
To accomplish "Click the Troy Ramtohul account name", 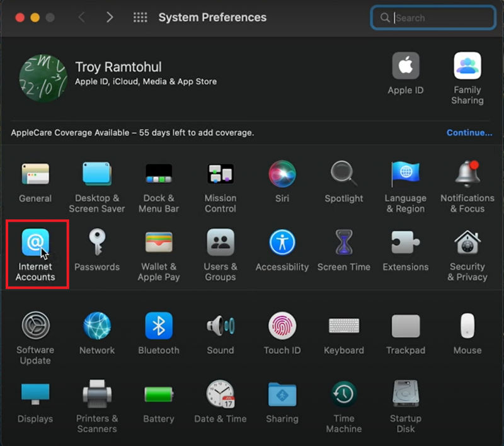I will pyautogui.click(x=118, y=67).
